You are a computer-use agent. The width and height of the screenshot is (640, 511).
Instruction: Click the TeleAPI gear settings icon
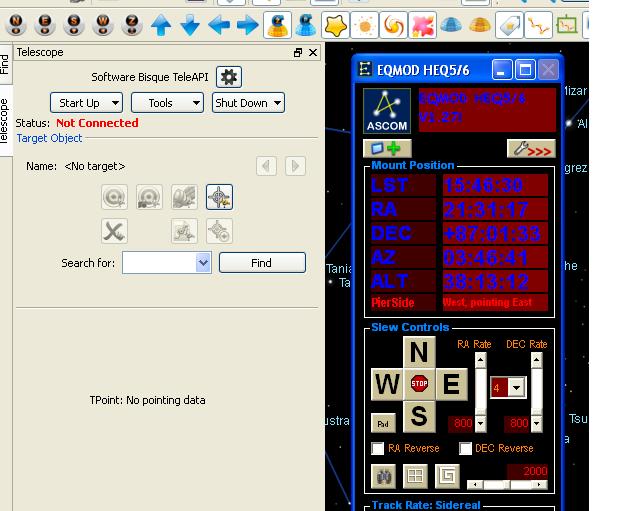pos(229,77)
